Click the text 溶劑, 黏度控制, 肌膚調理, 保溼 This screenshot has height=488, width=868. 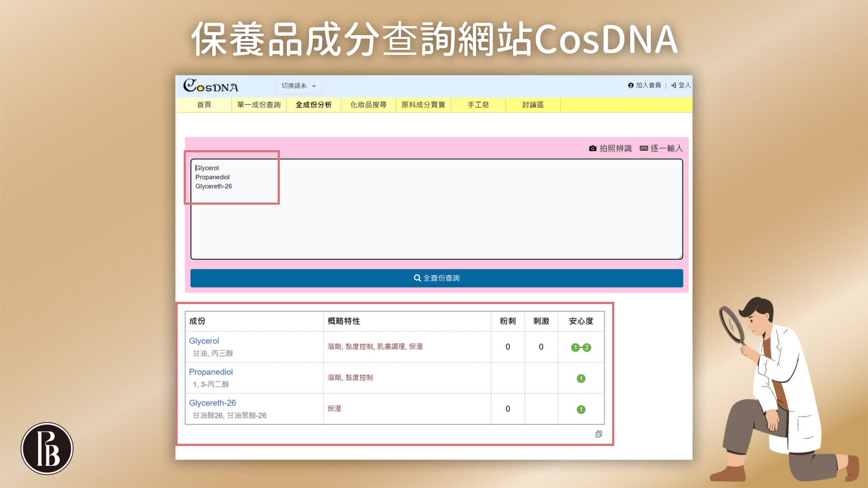coord(375,347)
